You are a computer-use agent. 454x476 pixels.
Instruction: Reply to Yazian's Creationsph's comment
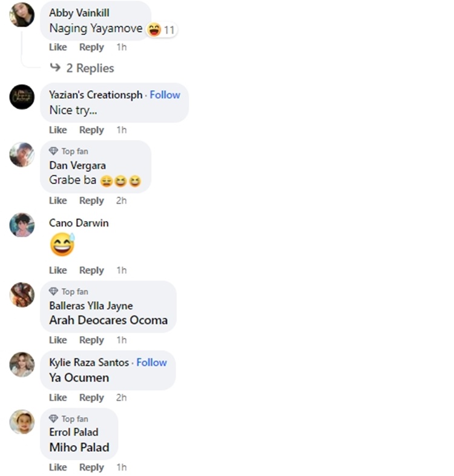pyautogui.click(x=91, y=130)
